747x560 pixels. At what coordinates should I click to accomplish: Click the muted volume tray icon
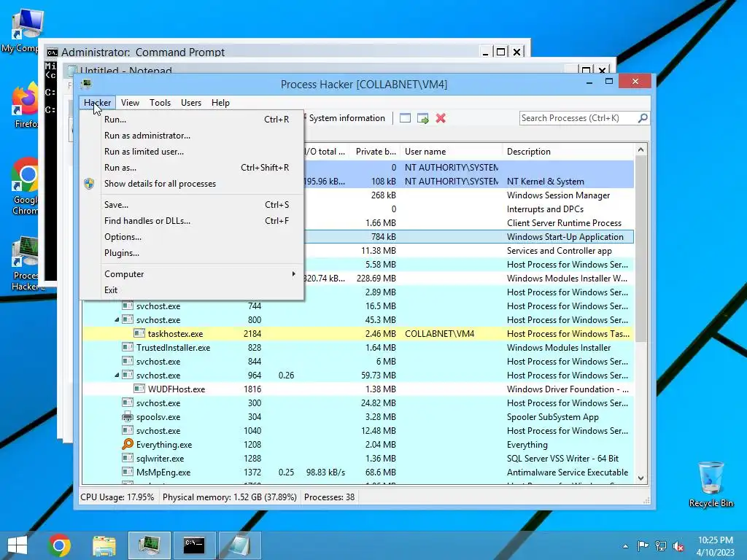tap(678, 546)
